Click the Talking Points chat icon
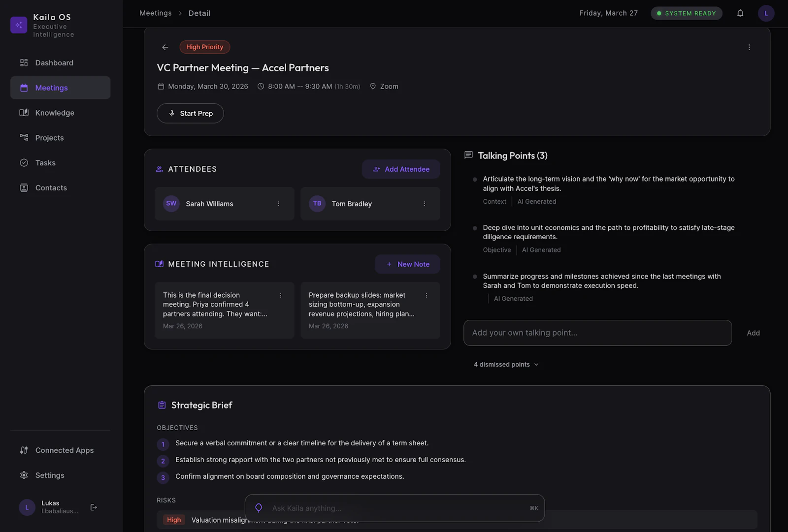This screenshot has width=788, height=532. (468, 156)
